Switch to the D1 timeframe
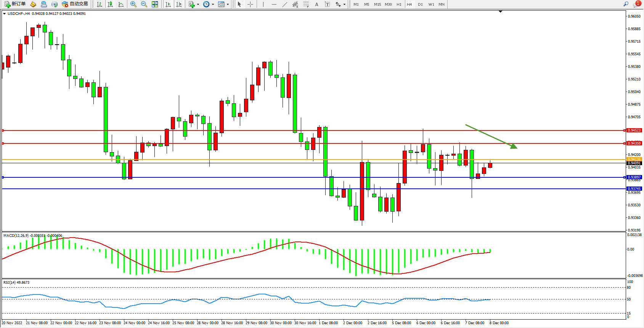This screenshot has width=644, height=328. 420,5
